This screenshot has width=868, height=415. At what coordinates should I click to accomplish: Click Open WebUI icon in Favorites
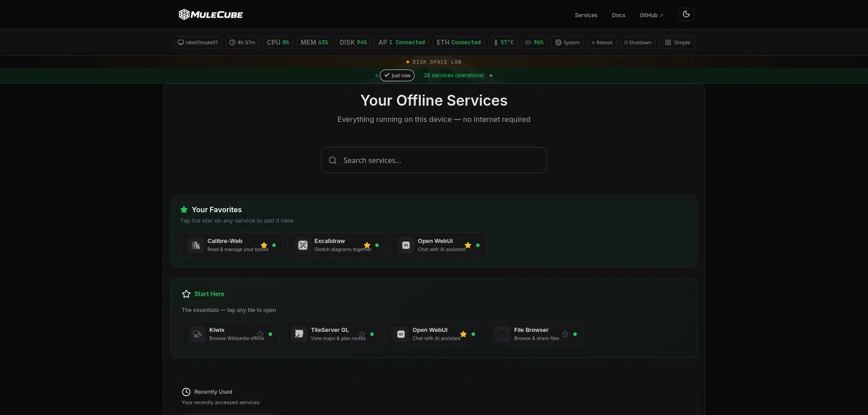[406, 245]
